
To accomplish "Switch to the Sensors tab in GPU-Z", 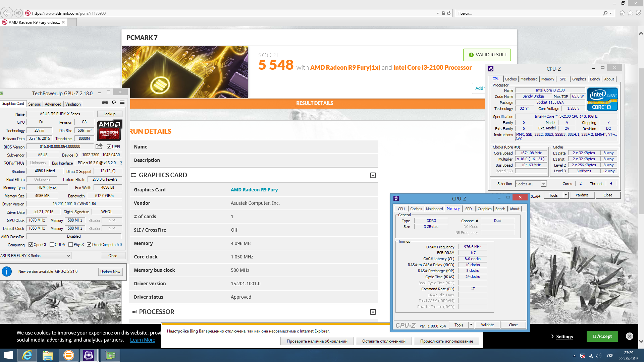I will (34, 104).
